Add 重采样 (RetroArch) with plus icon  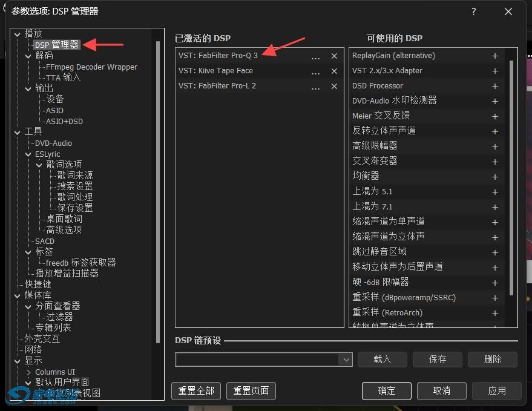tap(495, 313)
